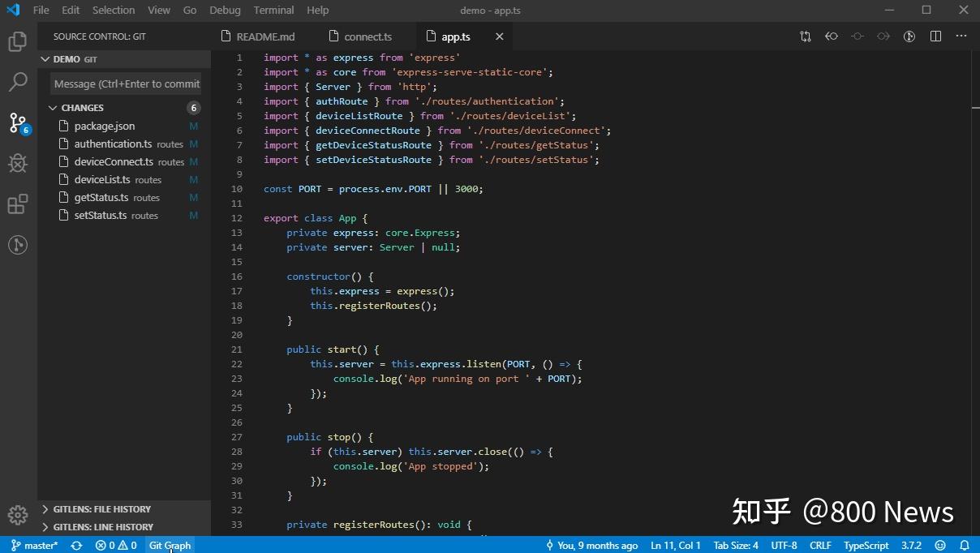
Task: Open the Debug menu
Action: (225, 10)
